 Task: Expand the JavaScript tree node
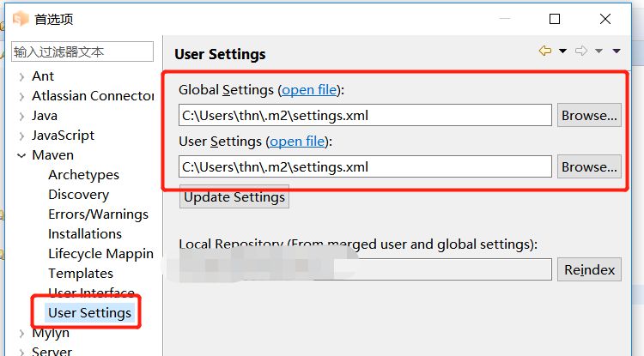(21, 136)
